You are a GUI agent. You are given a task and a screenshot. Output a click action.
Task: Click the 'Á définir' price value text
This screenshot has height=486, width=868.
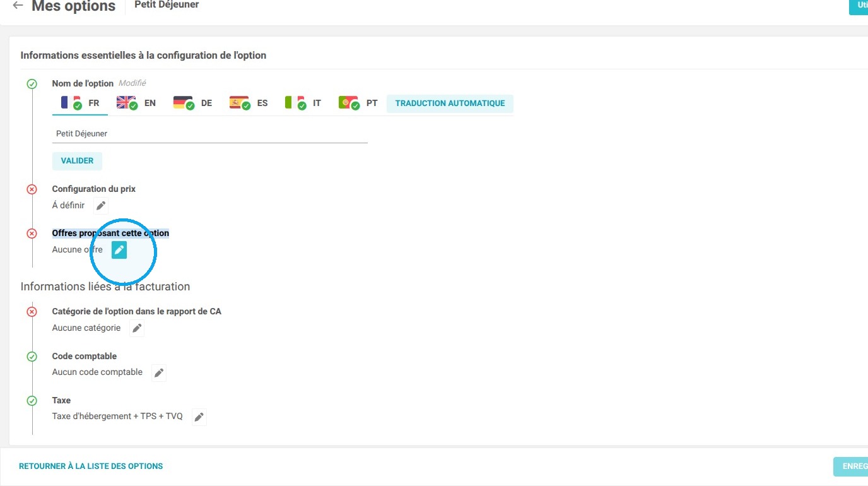point(68,205)
